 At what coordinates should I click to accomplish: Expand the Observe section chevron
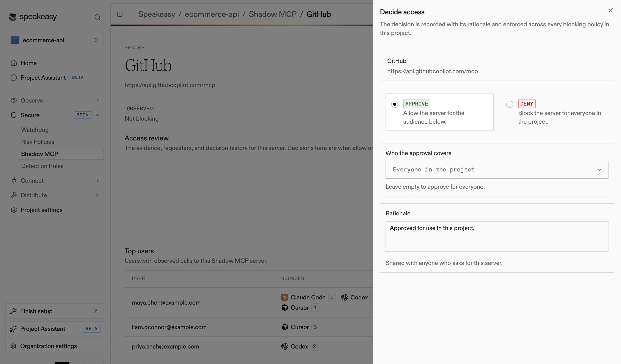pyautogui.click(x=97, y=100)
